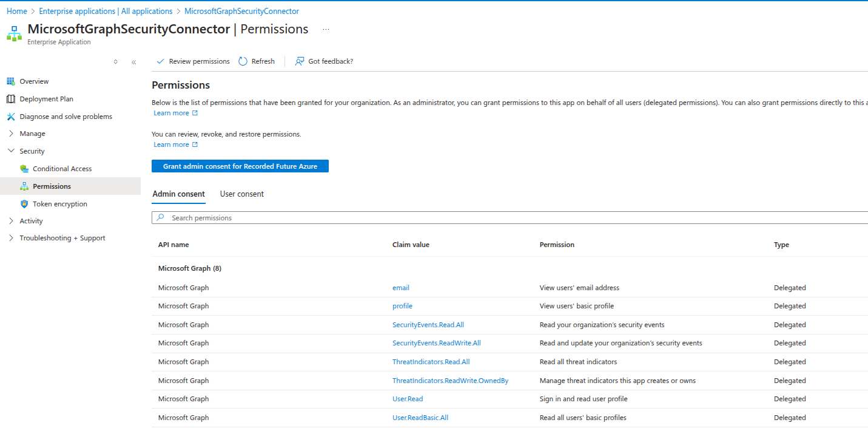Click the enterprise application icon beside the title
Viewport: 868px width, 431px height.
[14, 33]
